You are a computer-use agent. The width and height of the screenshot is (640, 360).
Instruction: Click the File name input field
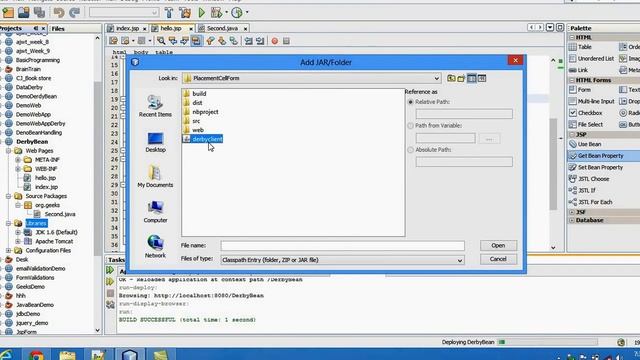point(342,246)
